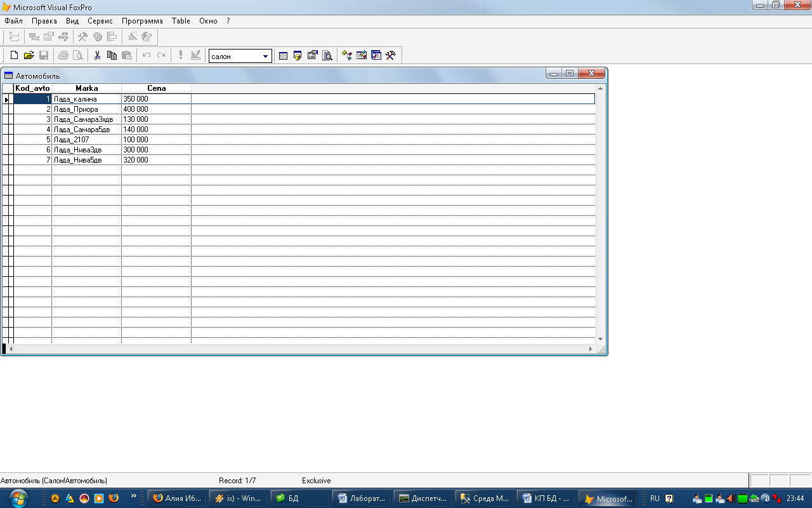Screen dimensions: 812x508
Task: Open the Windows Start button
Action: click(x=18, y=498)
